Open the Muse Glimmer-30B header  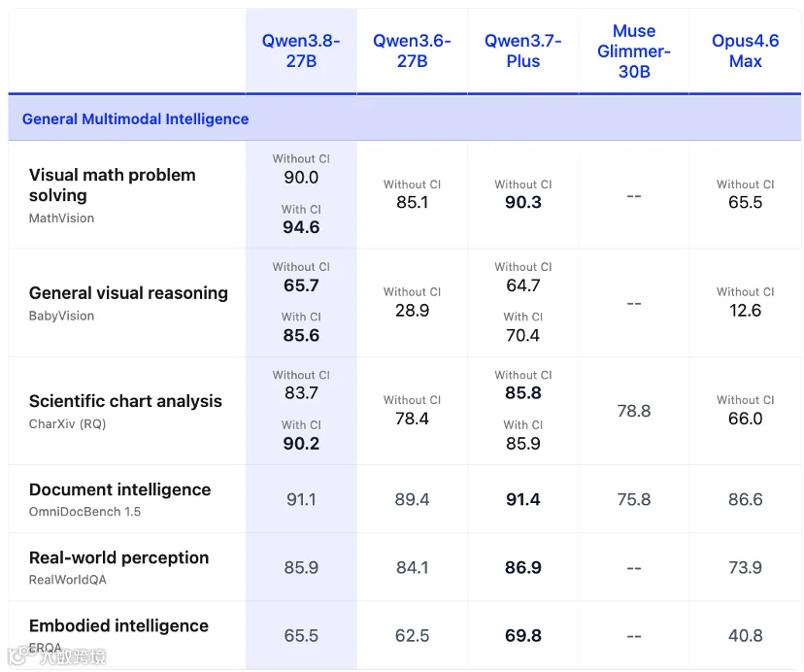pyautogui.click(x=634, y=50)
